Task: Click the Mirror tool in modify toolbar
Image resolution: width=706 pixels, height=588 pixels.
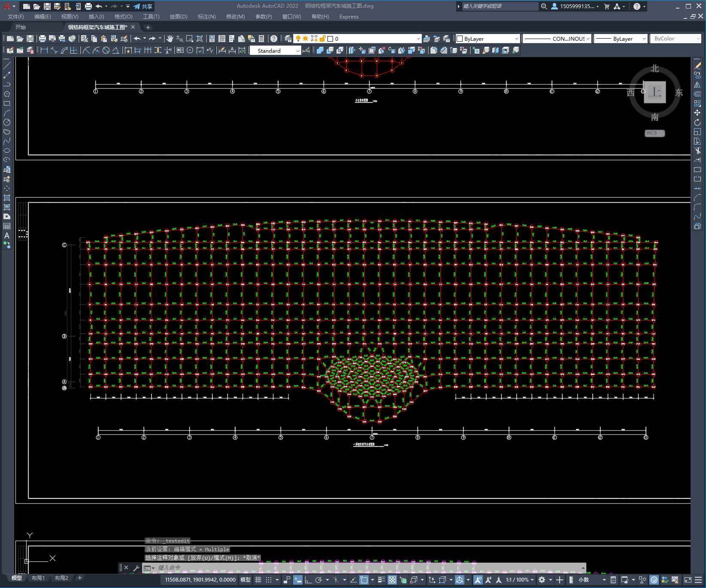Action: click(x=697, y=84)
